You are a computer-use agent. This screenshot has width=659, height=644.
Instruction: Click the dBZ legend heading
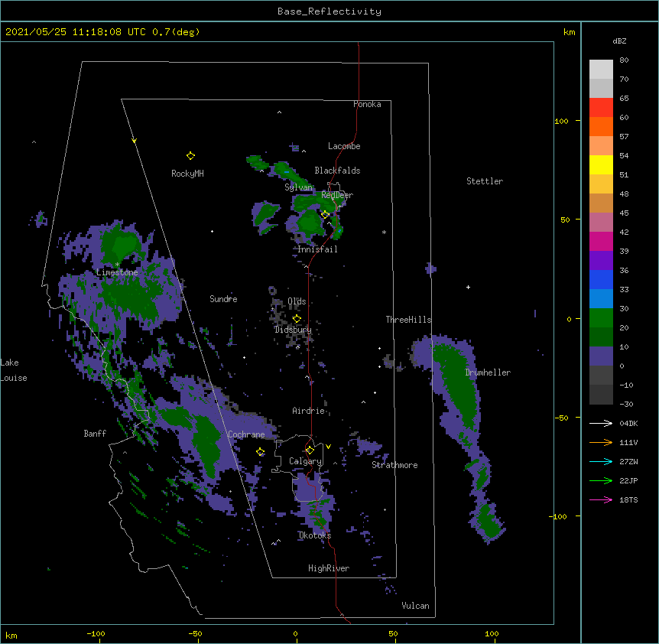(x=619, y=41)
